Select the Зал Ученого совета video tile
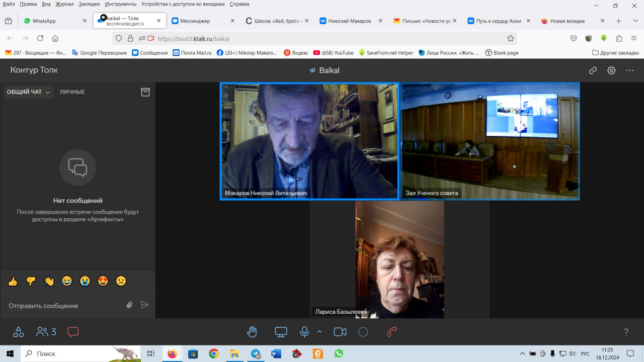 [x=491, y=141]
